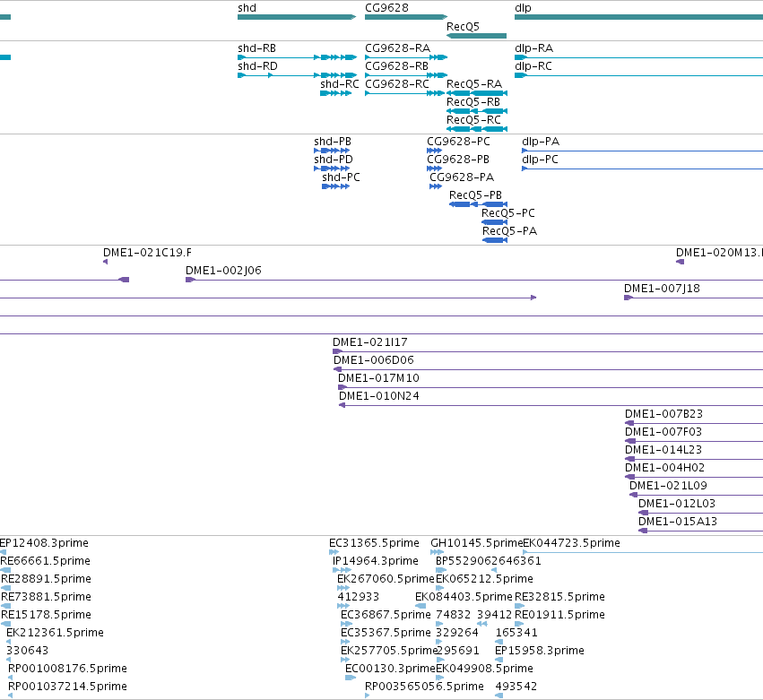Click CDS CG9628-PB
The width and height of the screenshot is (763, 700).
tap(435, 169)
